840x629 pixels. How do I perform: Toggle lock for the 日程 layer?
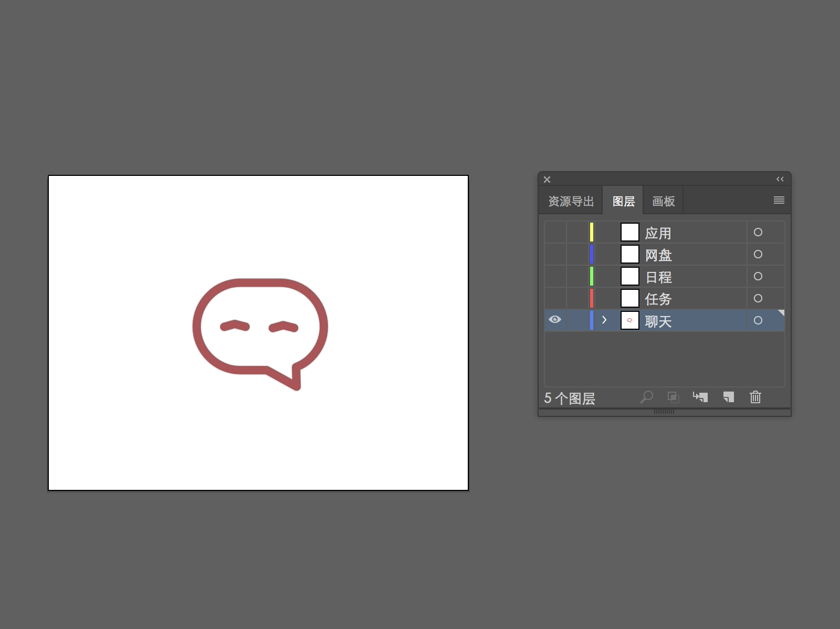point(577,276)
